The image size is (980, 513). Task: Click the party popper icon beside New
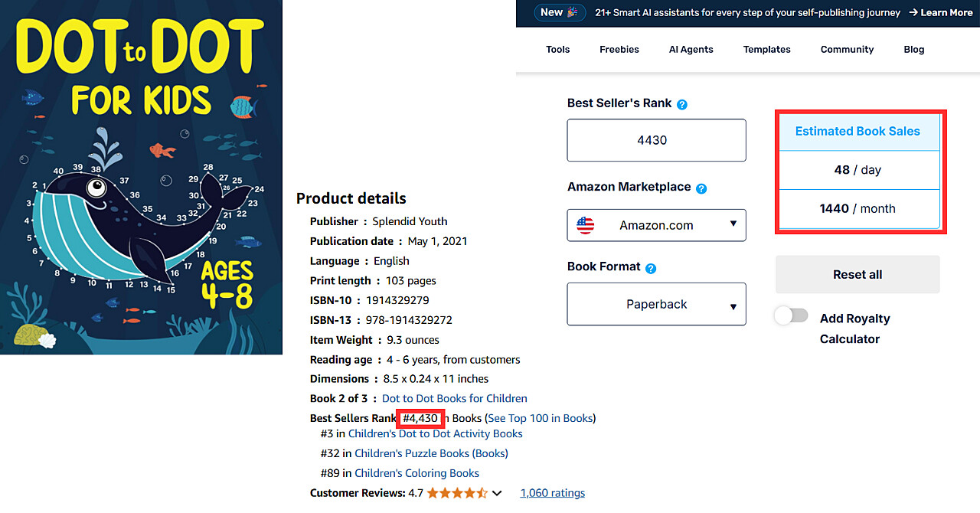click(572, 12)
